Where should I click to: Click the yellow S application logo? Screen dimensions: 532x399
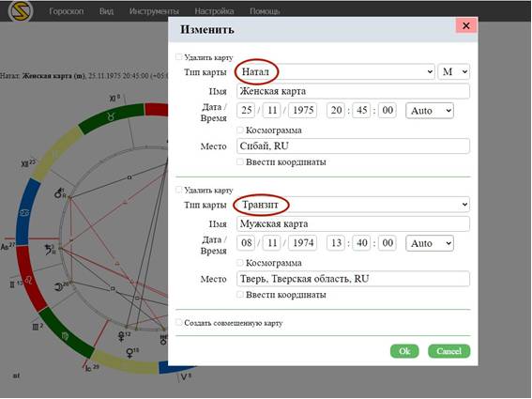[21, 10]
